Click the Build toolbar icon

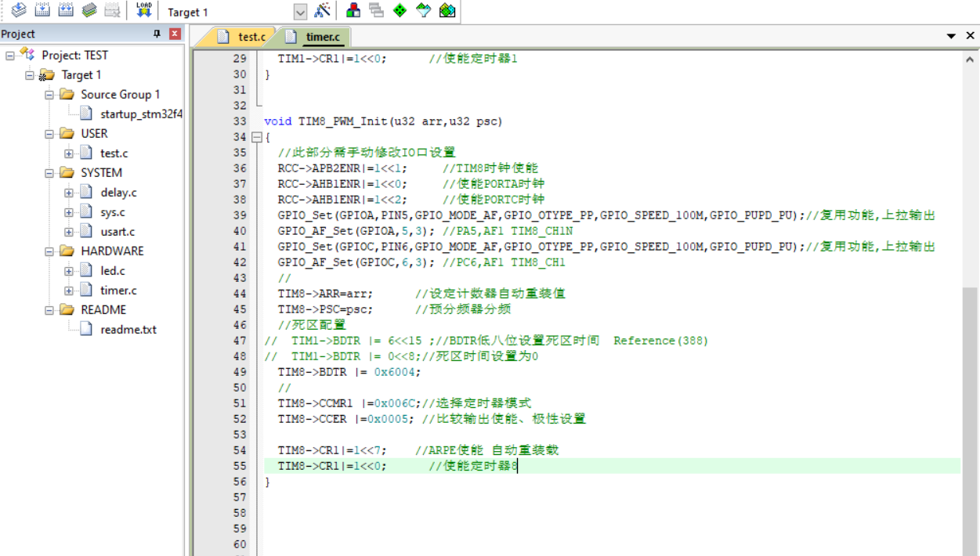point(43,10)
